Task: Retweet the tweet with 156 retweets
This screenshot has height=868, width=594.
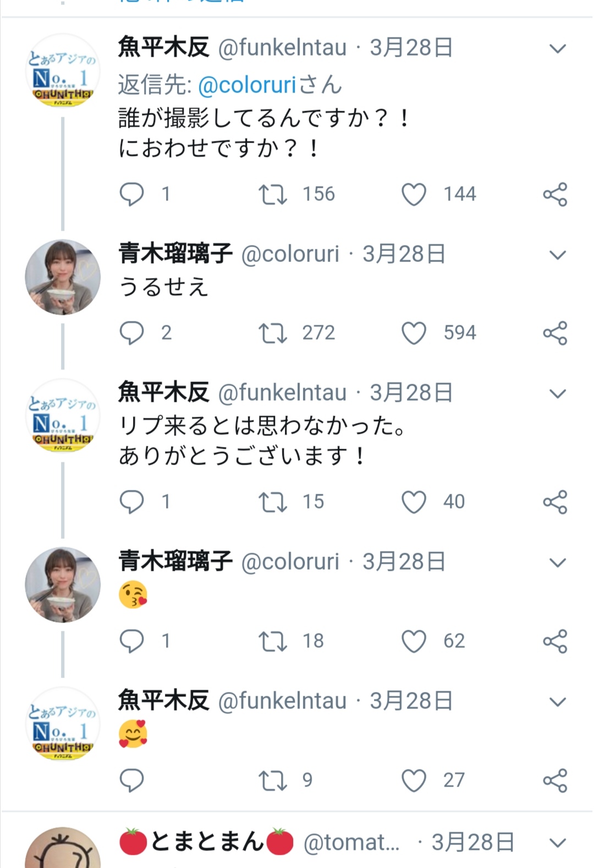Action: pos(273,194)
